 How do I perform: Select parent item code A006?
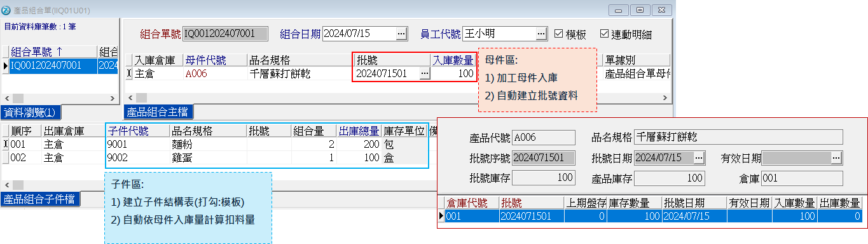[x=215, y=73]
